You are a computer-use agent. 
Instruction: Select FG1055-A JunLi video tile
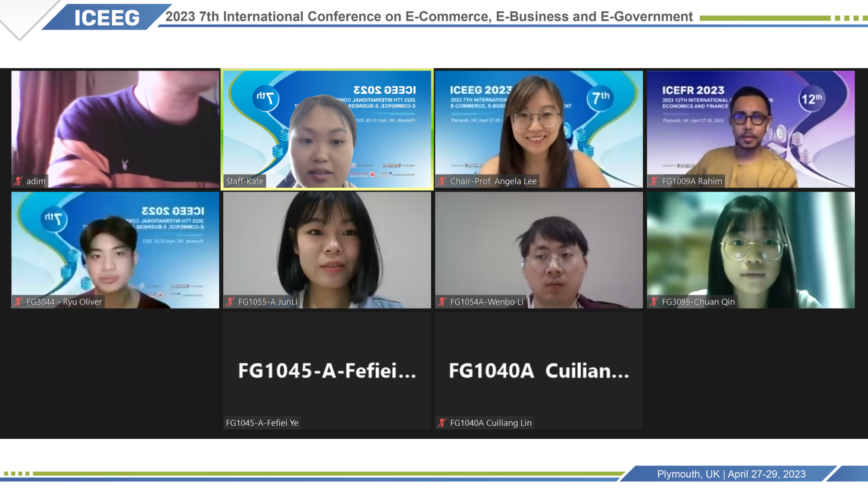coord(327,250)
